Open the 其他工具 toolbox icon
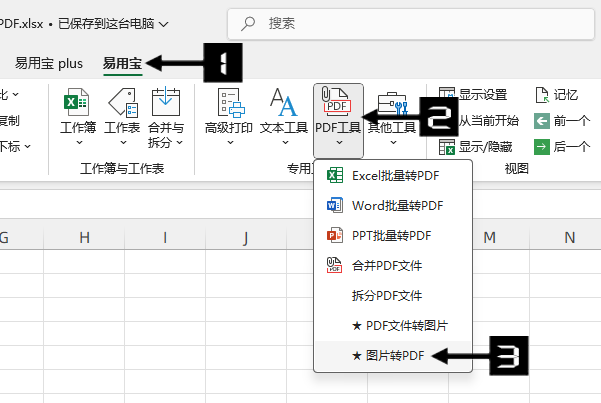Screen dimensions: 601x403 391,104
